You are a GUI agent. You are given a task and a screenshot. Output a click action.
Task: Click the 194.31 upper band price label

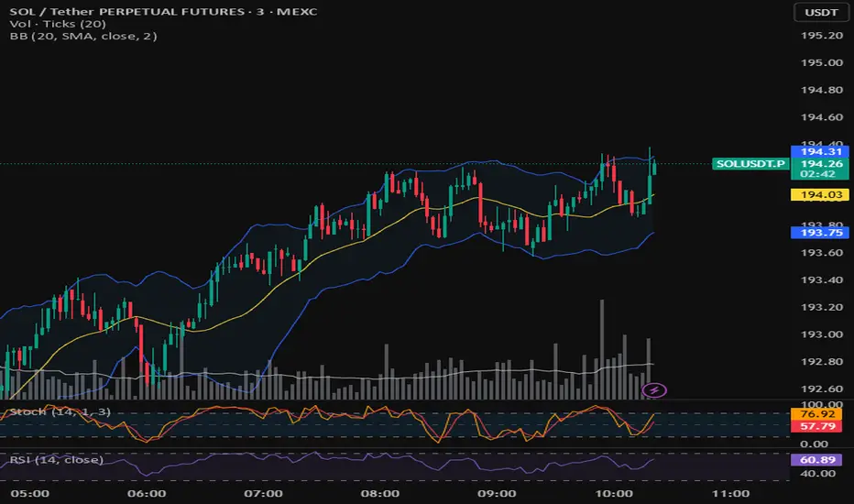(x=821, y=151)
